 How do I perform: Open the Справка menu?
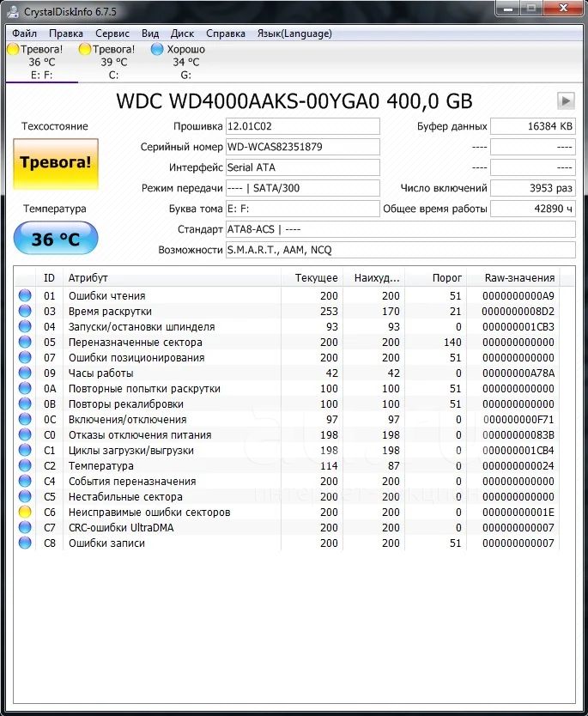[x=226, y=33]
